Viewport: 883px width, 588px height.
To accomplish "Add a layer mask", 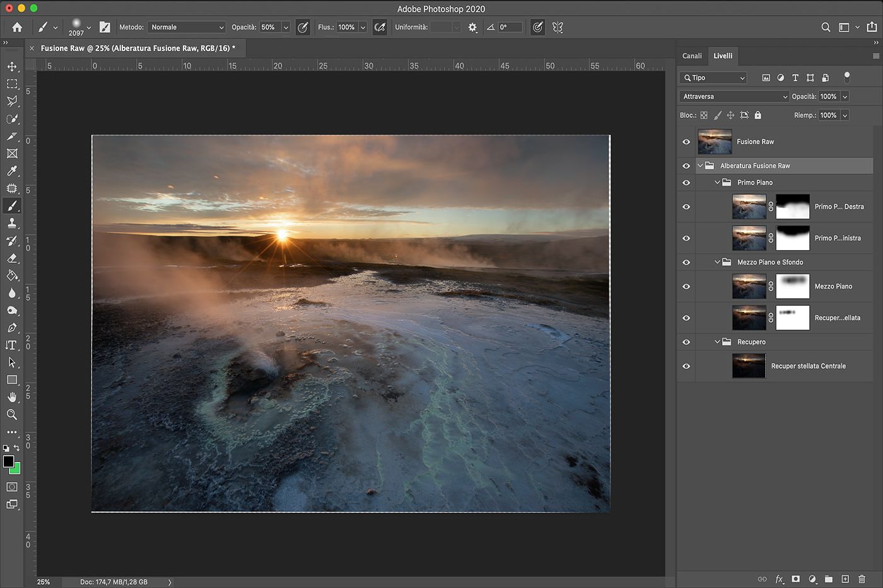I will (796, 579).
